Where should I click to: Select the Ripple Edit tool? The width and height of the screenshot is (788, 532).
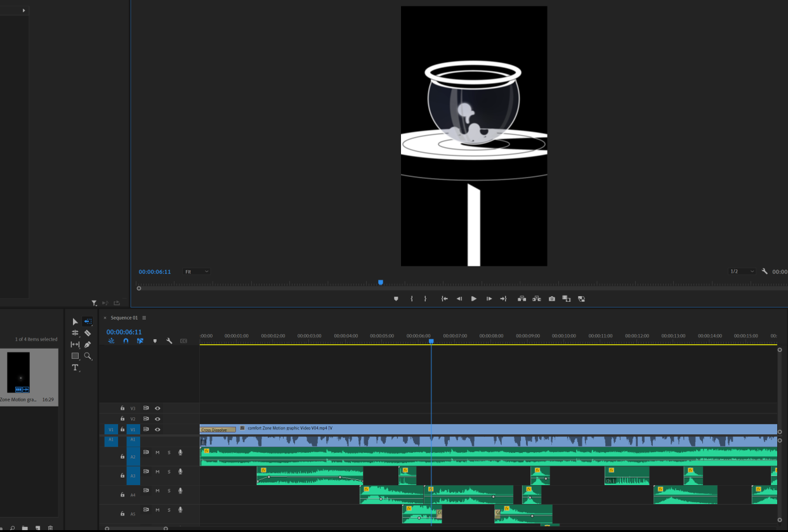tap(75, 333)
